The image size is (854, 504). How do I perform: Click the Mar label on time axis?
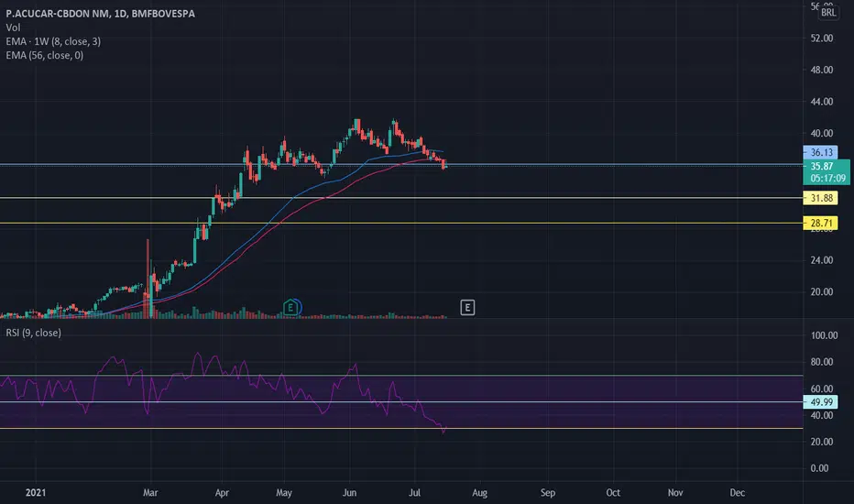(150, 493)
